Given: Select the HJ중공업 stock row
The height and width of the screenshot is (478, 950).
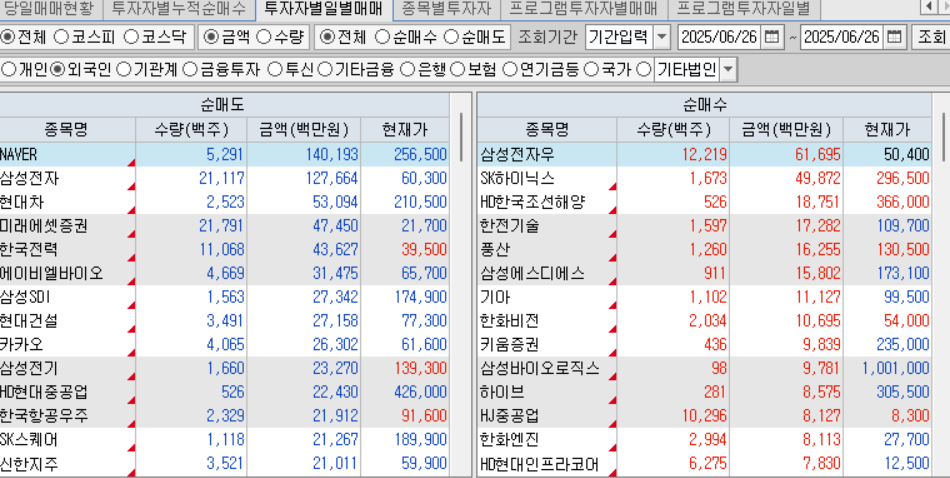Looking at the screenshot, I should [705, 416].
